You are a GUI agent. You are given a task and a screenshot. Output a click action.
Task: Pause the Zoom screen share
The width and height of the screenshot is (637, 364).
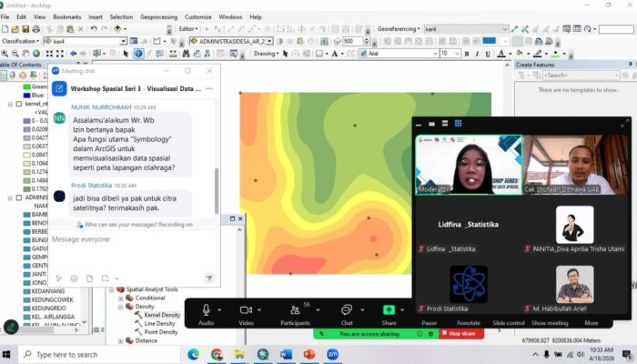coord(429,323)
